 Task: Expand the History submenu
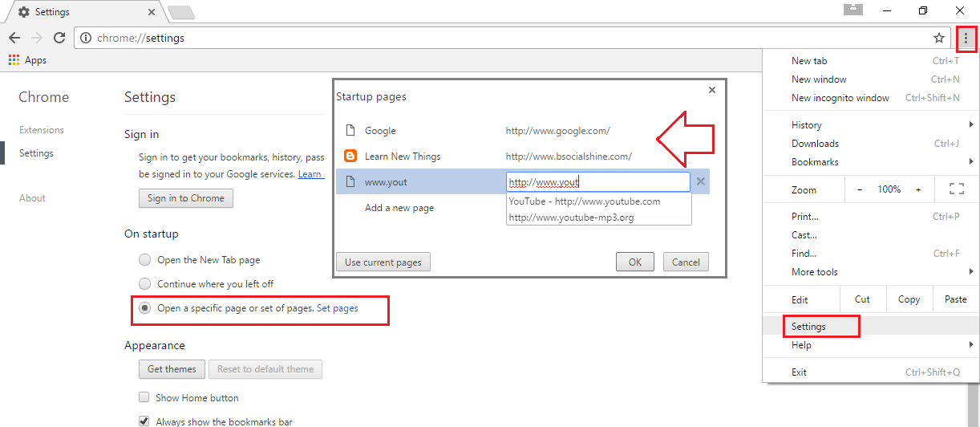(x=871, y=125)
